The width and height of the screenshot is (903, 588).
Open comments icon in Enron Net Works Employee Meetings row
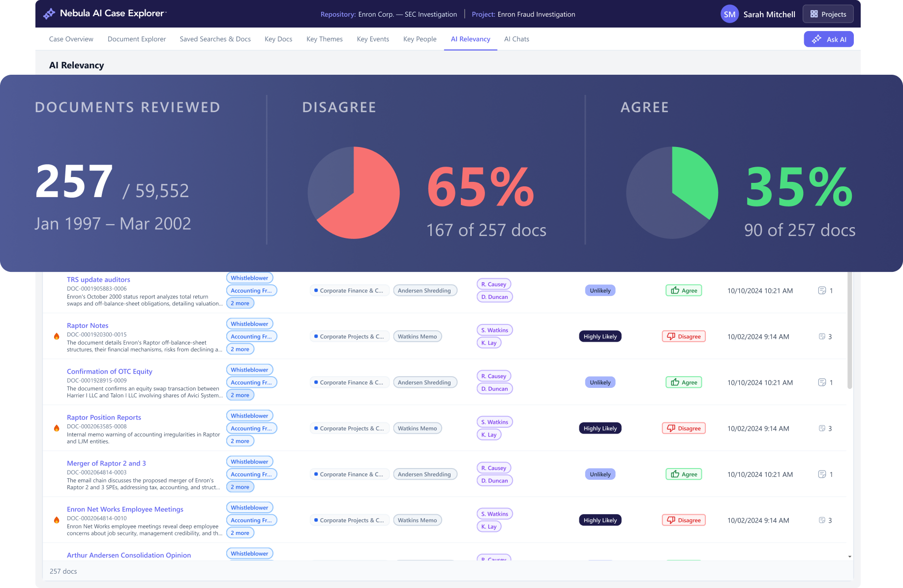tap(822, 520)
